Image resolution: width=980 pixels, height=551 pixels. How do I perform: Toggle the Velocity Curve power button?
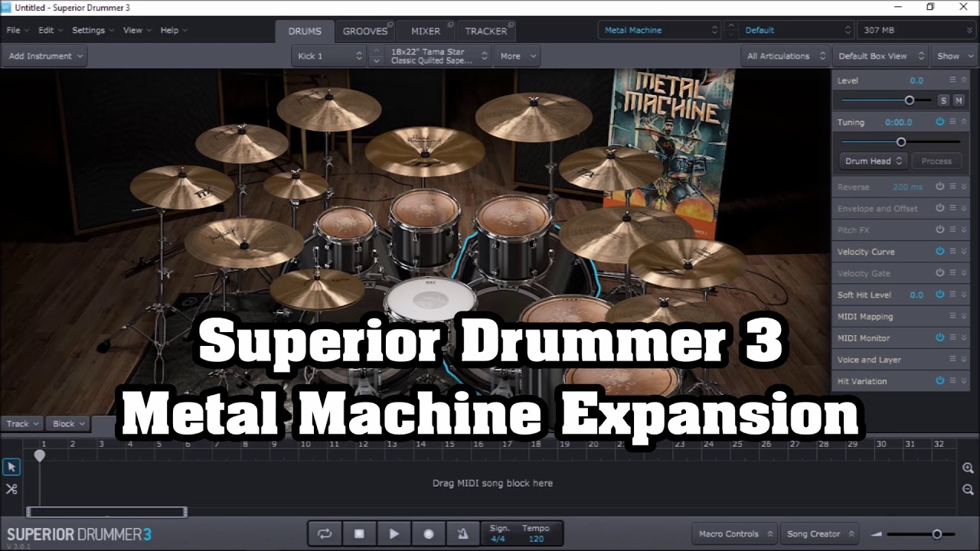click(x=939, y=251)
